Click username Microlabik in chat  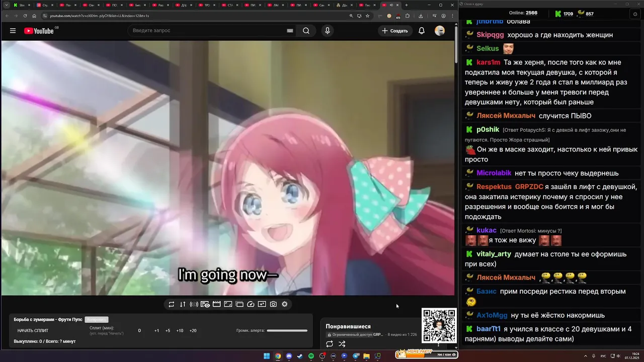[494, 173]
